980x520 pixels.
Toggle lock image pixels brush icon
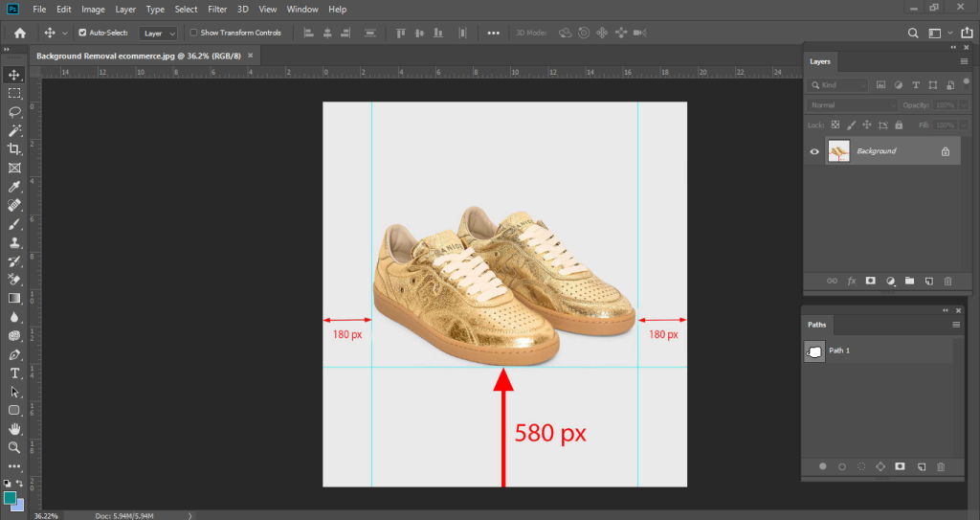pos(851,125)
